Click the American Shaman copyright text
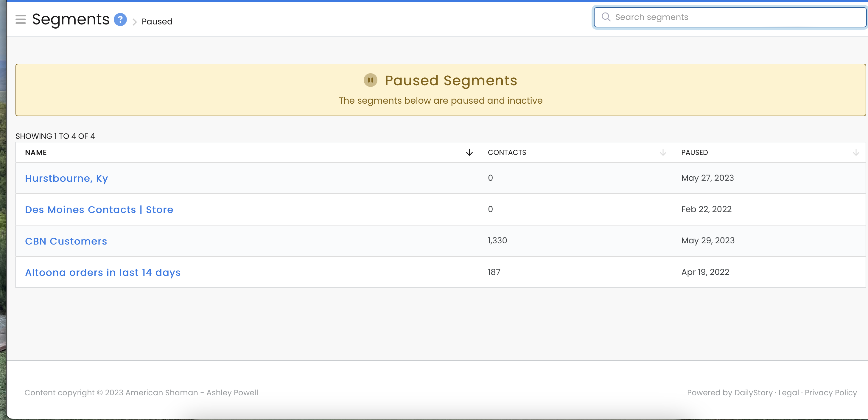This screenshot has width=868, height=420. [141, 392]
